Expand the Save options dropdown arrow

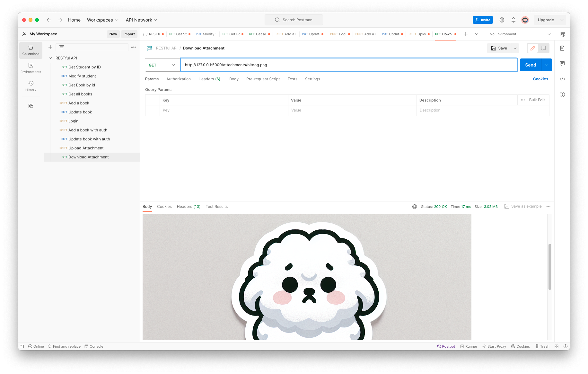coord(515,48)
